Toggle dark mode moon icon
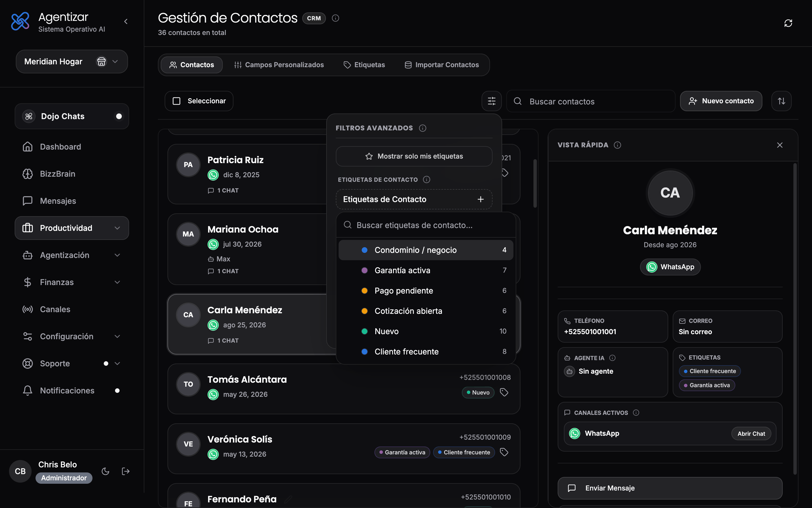Image resolution: width=812 pixels, height=508 pixels. pos(105,471)
